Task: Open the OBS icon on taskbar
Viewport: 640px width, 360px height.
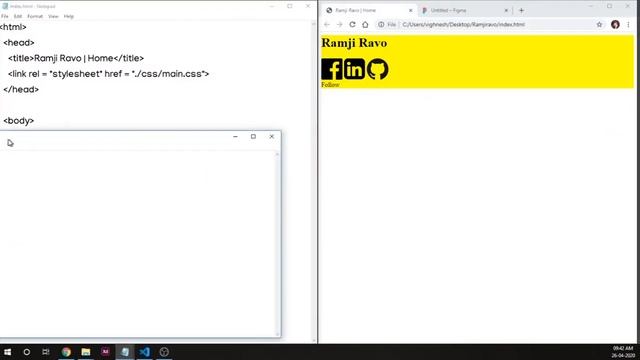Action: 164,352
